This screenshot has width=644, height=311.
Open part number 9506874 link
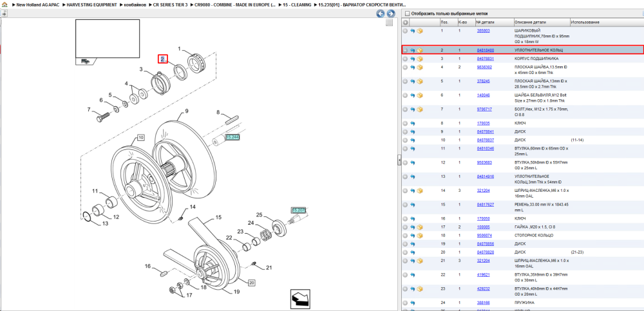484,236
